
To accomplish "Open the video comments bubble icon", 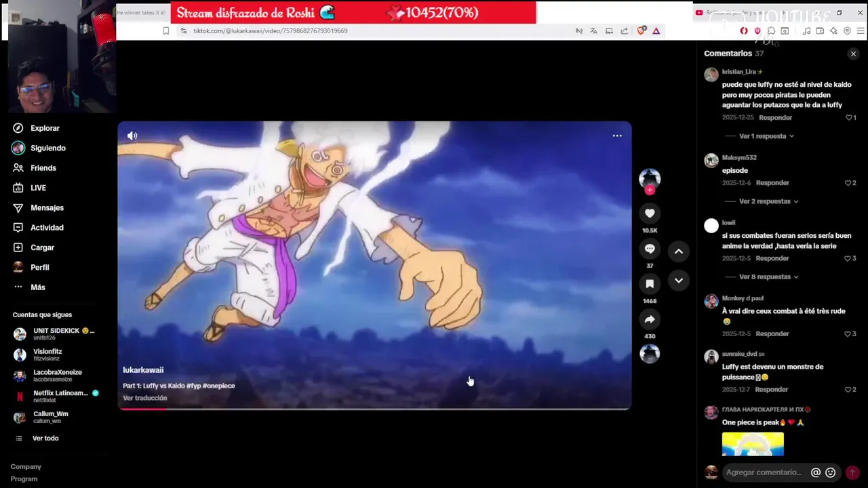I will click(650, 249).
